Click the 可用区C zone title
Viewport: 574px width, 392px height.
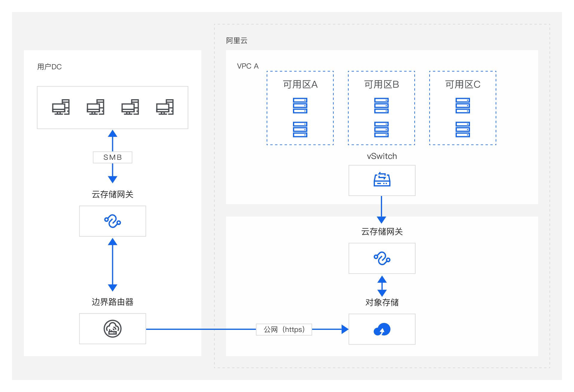463,85
